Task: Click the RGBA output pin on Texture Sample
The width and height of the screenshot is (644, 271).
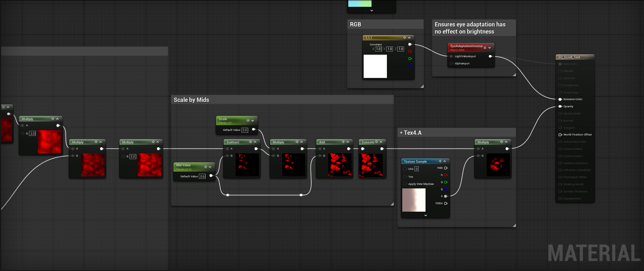Action: 446,203
